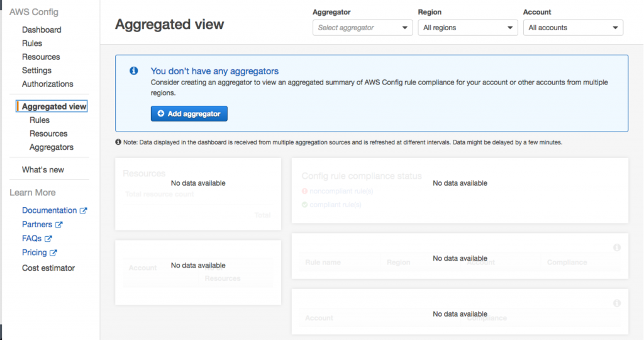Open the Documentation link

pos(49,210)
